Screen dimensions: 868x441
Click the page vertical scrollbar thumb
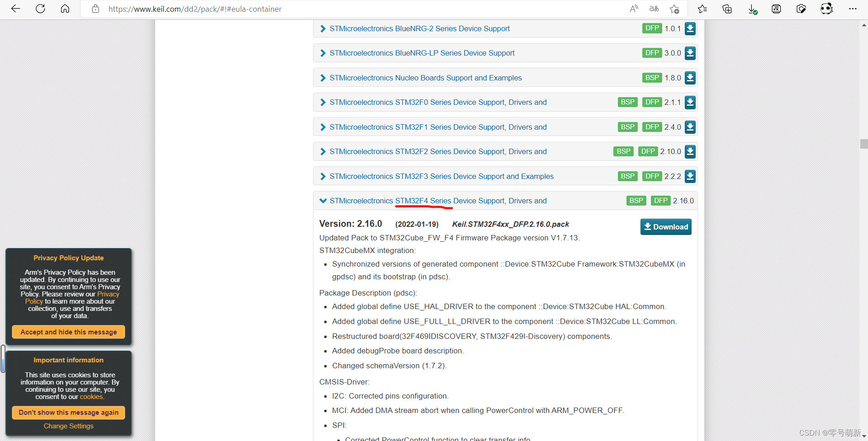click(864, 144)
